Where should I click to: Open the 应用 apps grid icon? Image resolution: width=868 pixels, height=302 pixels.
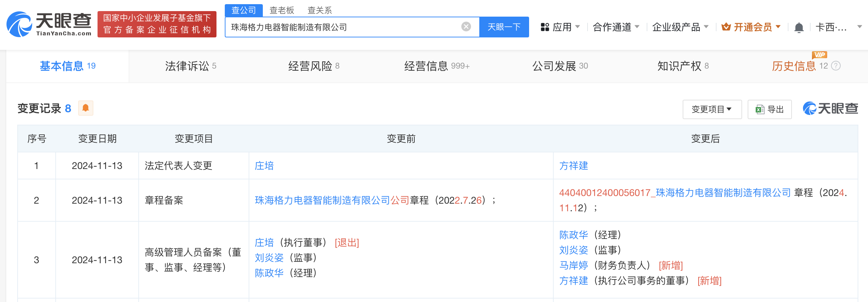pos(545,27)
